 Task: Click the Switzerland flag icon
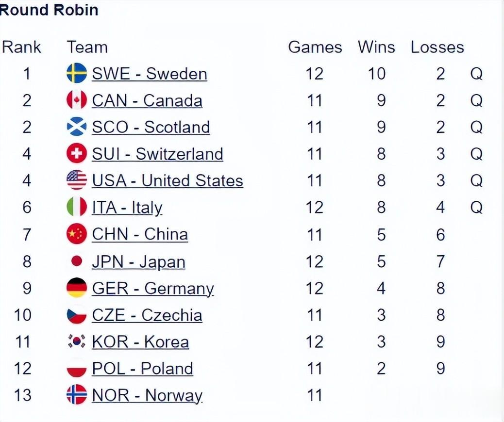click(77, 154)
